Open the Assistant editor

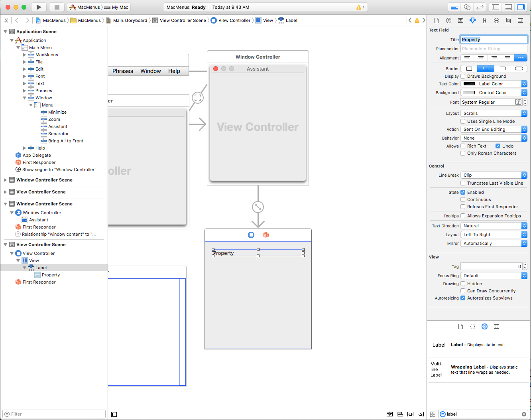pos(467,7)
